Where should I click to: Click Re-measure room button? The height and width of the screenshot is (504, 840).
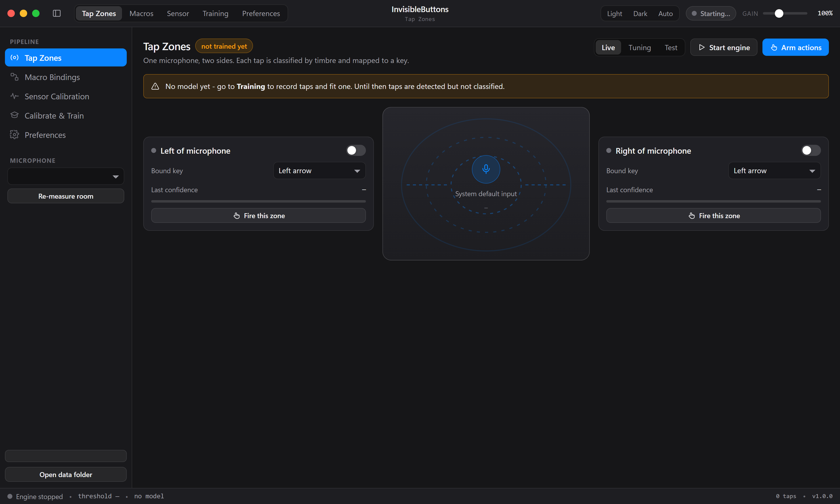click(66, 196)
